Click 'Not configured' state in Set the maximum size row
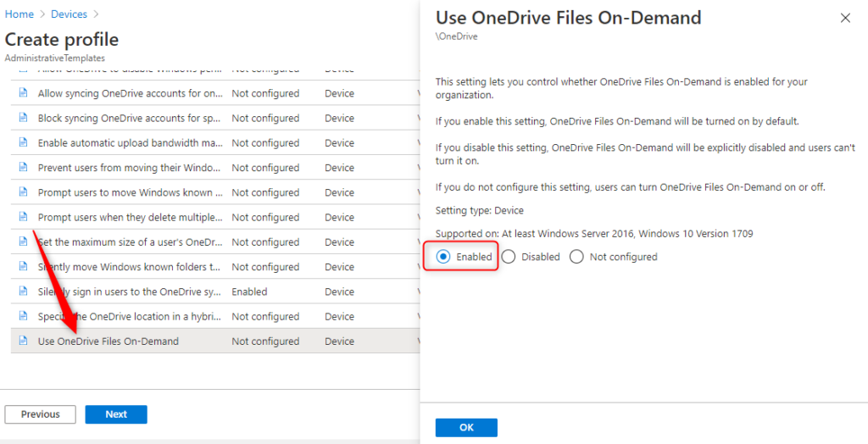This screenshot has width=868, height=444. pyautogui.click(x=265, y=242)
